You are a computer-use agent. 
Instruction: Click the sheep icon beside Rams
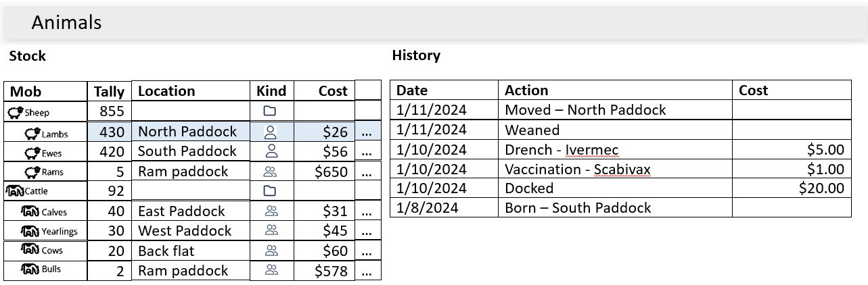(x=32, y=172)
